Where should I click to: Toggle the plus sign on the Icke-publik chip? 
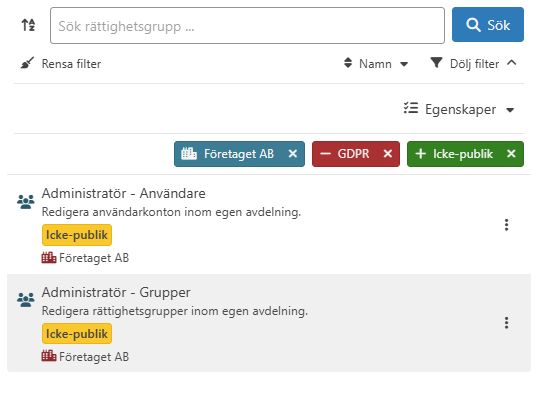[421, 154]
